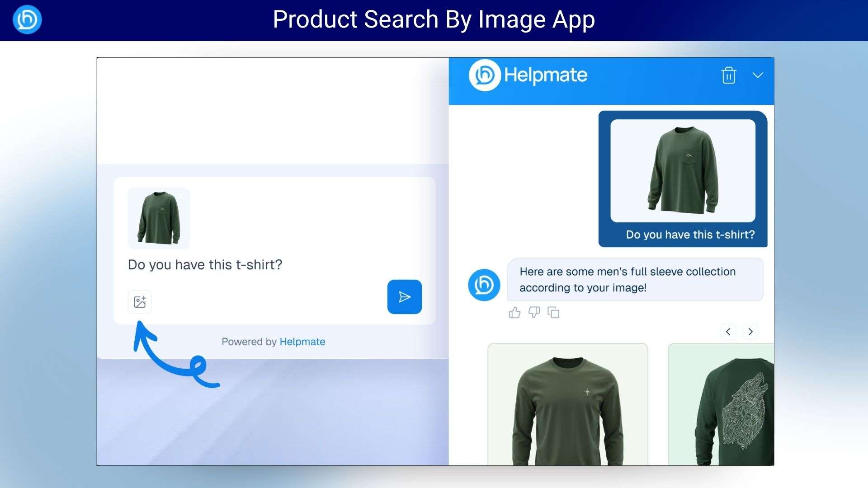Give the reply a thumbs up
Screen dimensions: 868x488
pos(514,313)
